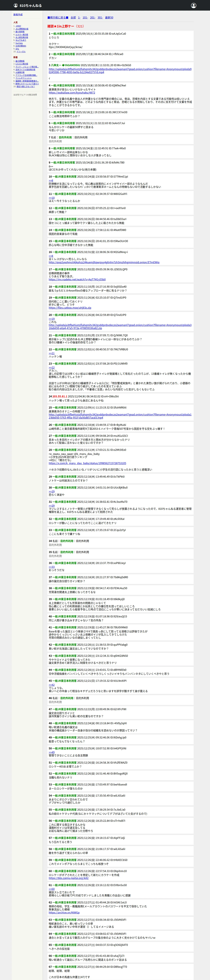Follow the >>10 anchor in post 11
The width and height of the screenshot is (210, 980).
tap(52, 198)
